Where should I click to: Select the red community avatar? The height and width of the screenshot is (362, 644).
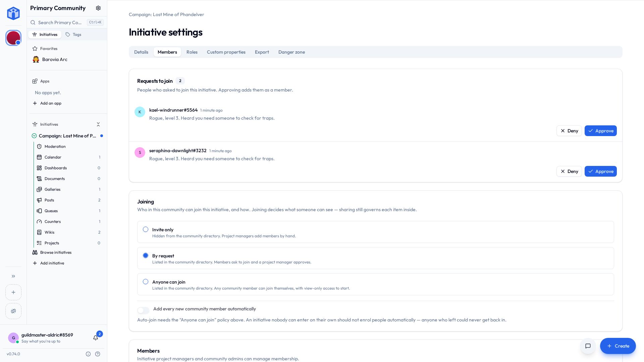coord(13,38)
